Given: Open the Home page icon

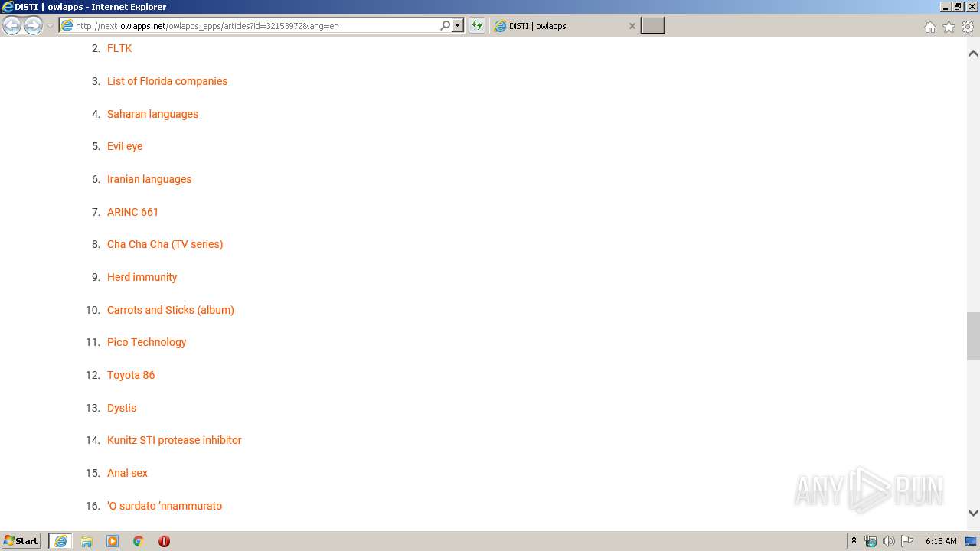Looking at the screenshot, I should [929, 27].
